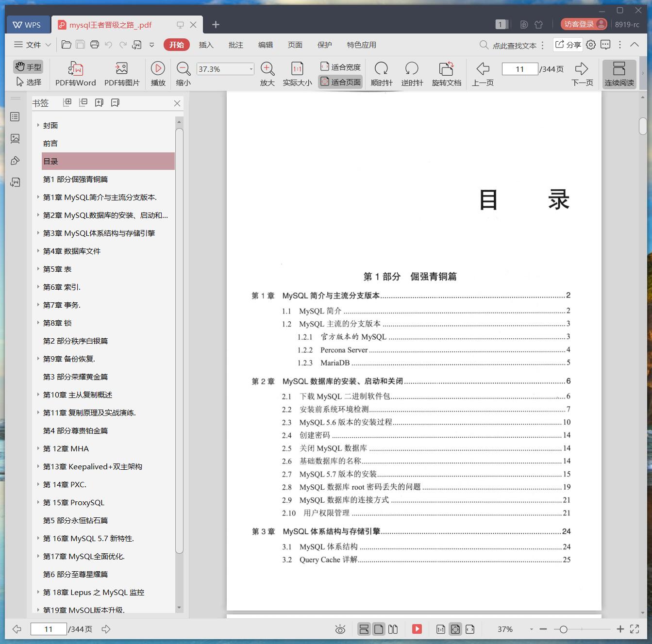Close the 书签 bookmark panel
This screenshot has height=644, width=652.
[x=177, y=103]
